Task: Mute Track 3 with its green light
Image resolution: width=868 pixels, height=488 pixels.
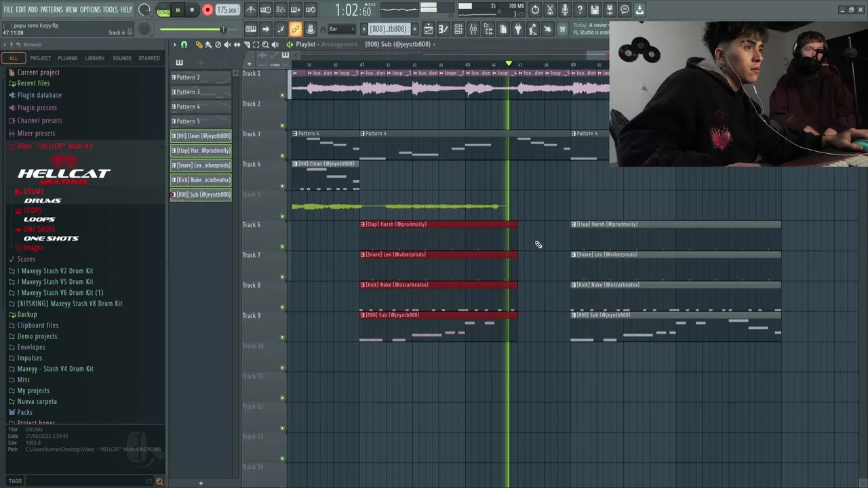Action: 282,156
